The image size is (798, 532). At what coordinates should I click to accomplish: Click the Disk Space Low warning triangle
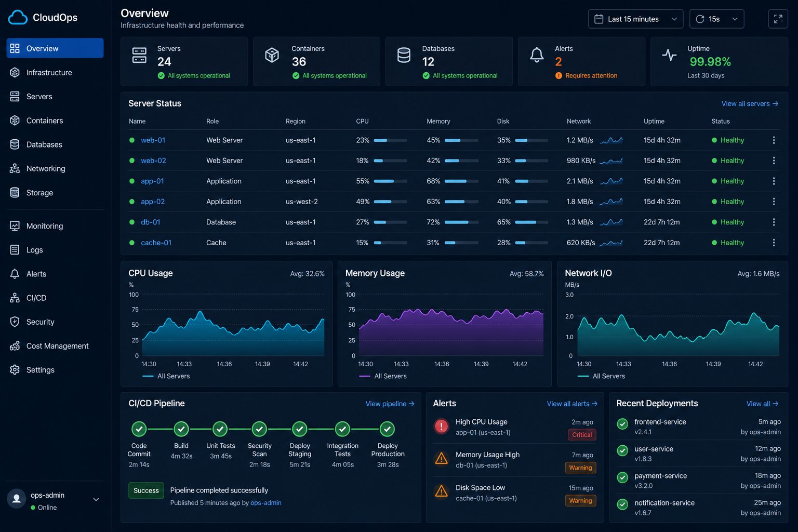point(441,491)
